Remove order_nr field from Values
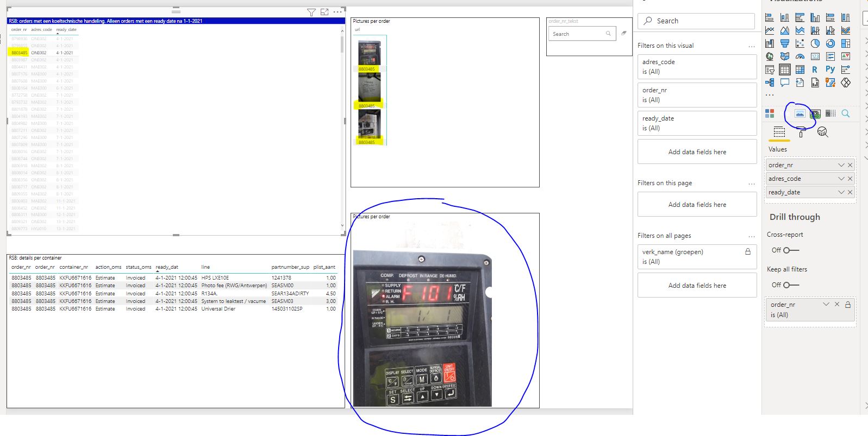Image resolution: width=868 pixels, height=436 pixels. point(850,165)
